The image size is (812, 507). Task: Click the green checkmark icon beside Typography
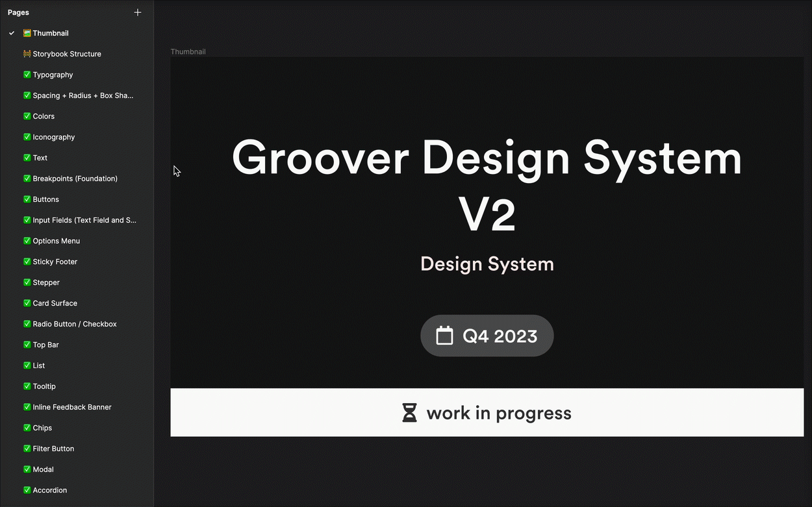[26, 75]
